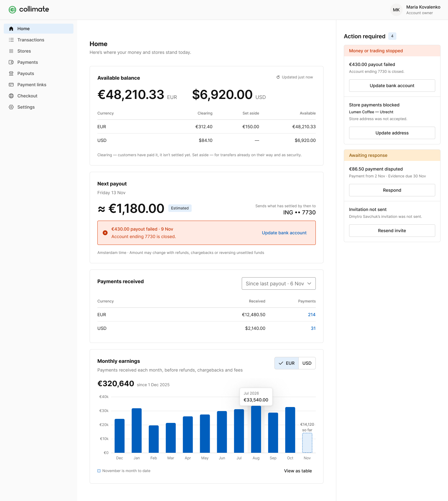Click Update bank account button in Action required
Image resolution: width=448 pixels, height=501 pixels.
pyautogui.click(x=392, y=86)
